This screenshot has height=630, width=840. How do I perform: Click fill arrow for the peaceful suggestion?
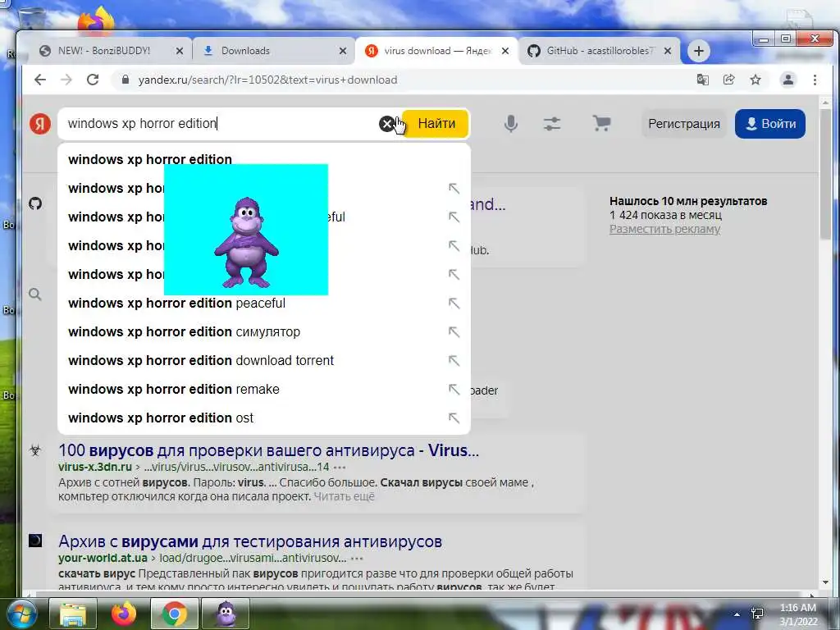[x=454, y=304]
